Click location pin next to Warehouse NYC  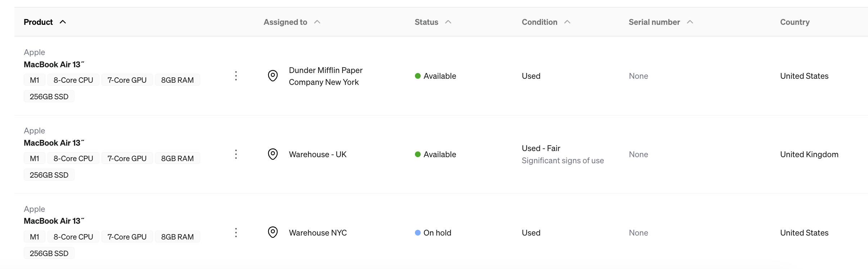pyautogui.click(x=273, y=233)
